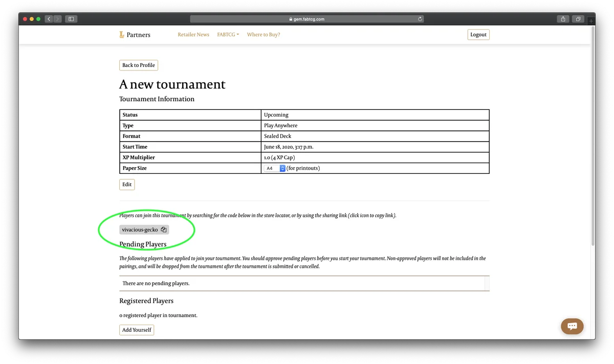Log out using the Logout button

478,35
